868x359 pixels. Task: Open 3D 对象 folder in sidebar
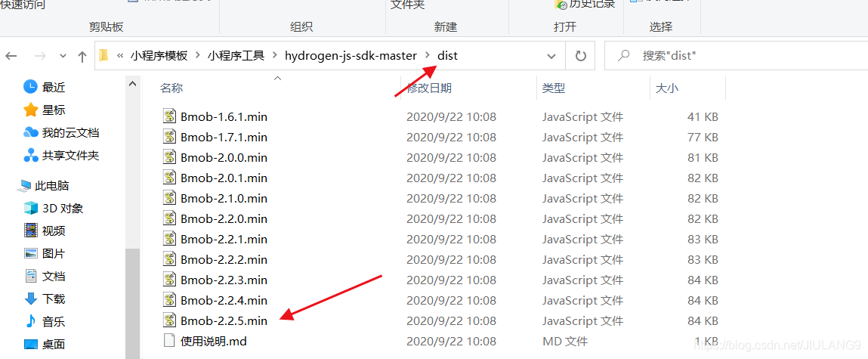[x=63, y=209]
